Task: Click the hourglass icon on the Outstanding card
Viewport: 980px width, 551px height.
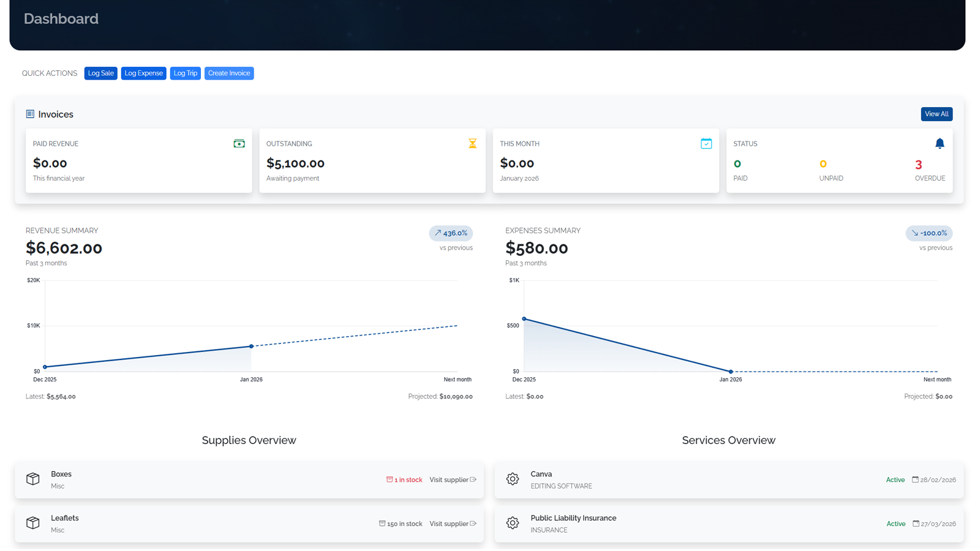Action: point(472,143)
